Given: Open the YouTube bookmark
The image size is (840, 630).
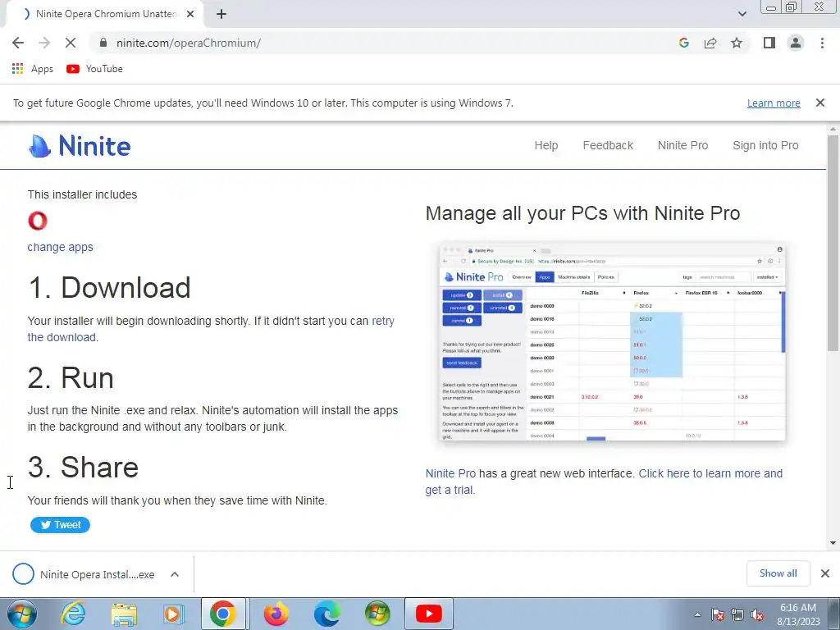Looking at the screenshot, I should (x=95, y=69).
